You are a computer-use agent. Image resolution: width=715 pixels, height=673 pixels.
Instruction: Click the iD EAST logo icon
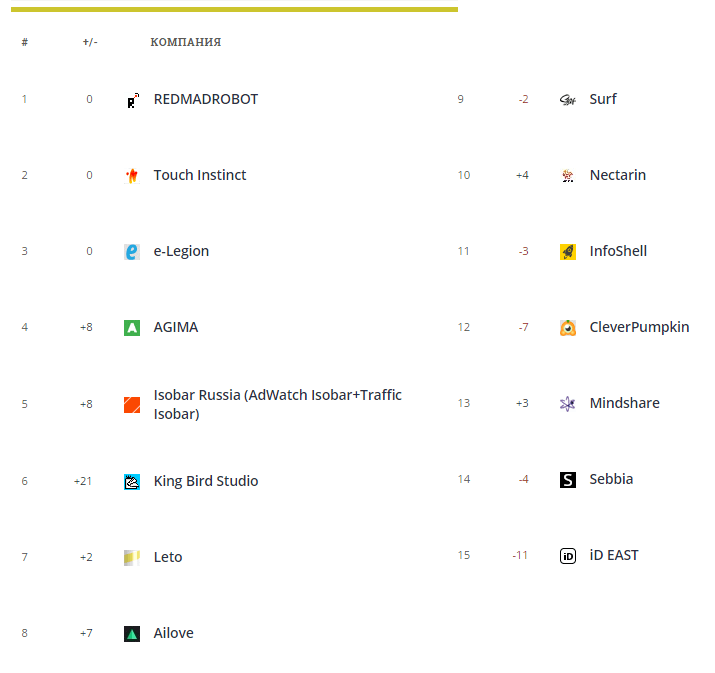(x=568, y=556)
